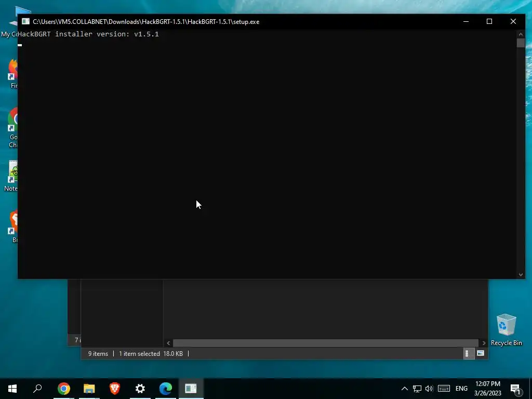Open the Recycle Bin desktop icon
This screenshot has height=399, width=532.
[506, 330]
